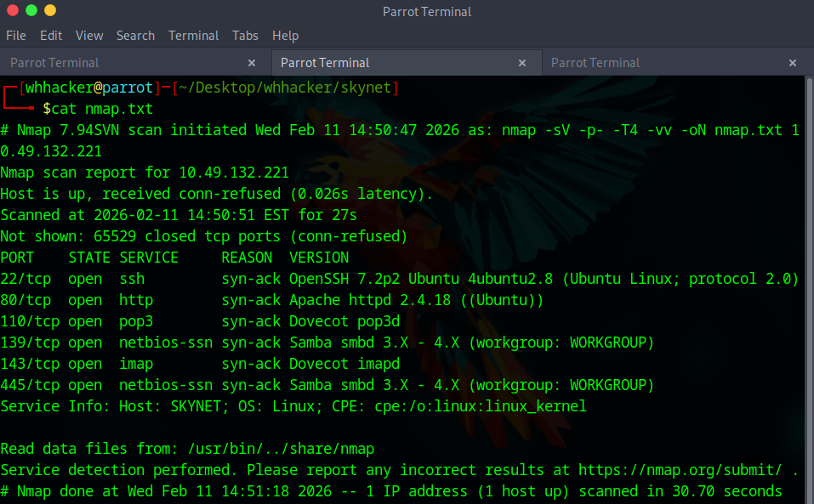Image resolution: width=814 pixels, height=504 pixels.
Task: Open the Edit menu
Action: 51,36
